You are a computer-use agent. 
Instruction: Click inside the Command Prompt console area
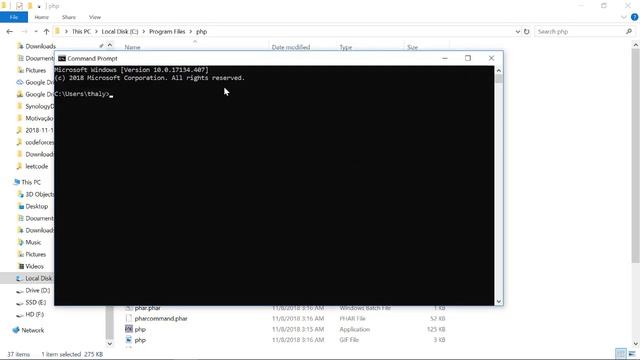274,185
